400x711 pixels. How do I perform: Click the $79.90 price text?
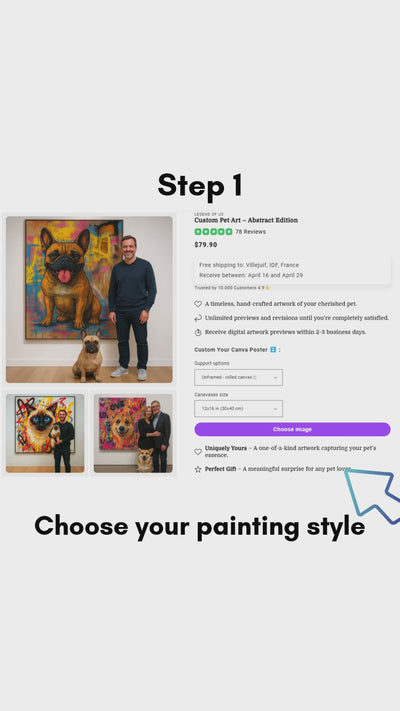coord(206,245)
